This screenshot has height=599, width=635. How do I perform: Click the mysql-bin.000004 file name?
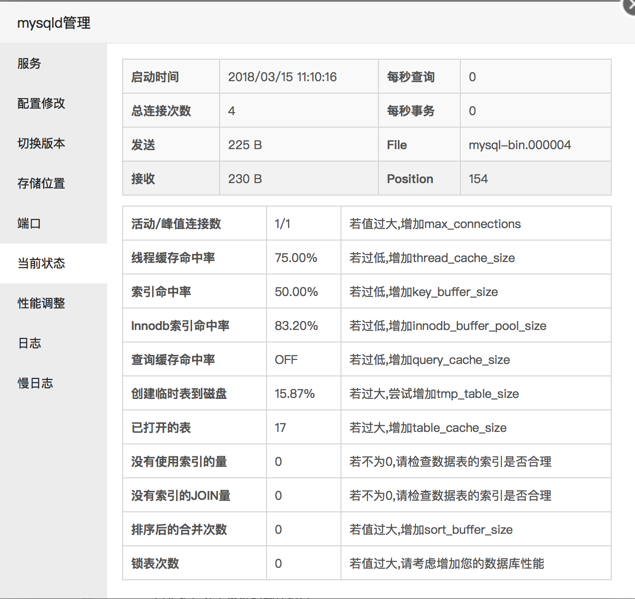(520, 145)
